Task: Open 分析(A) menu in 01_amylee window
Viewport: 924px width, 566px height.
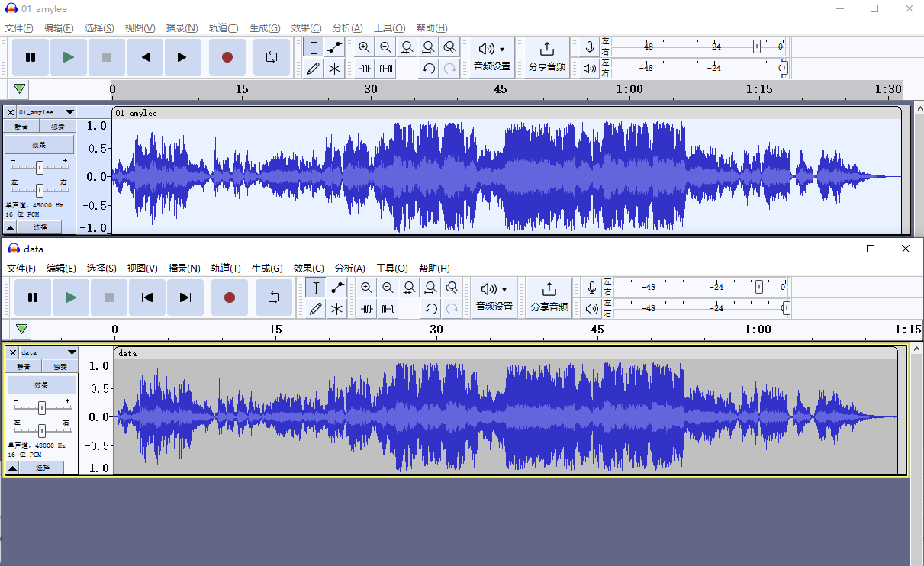Action: tap(348, 28)
